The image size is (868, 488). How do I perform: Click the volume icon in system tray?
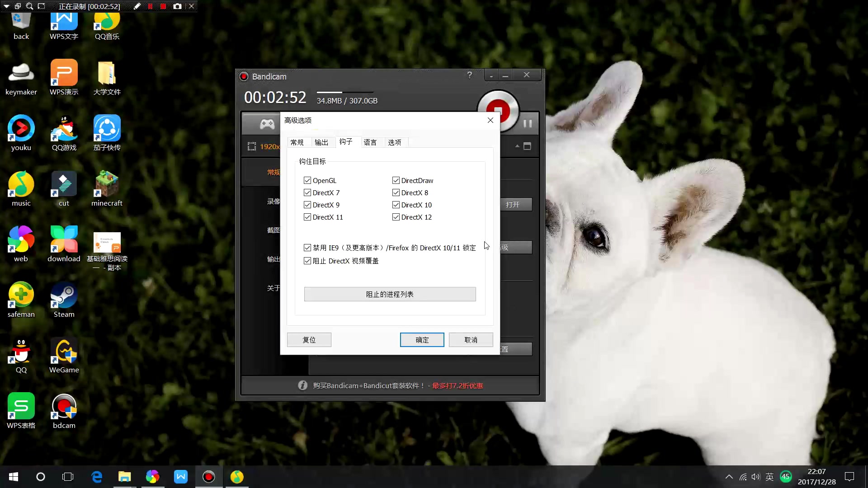pos(756,477)
